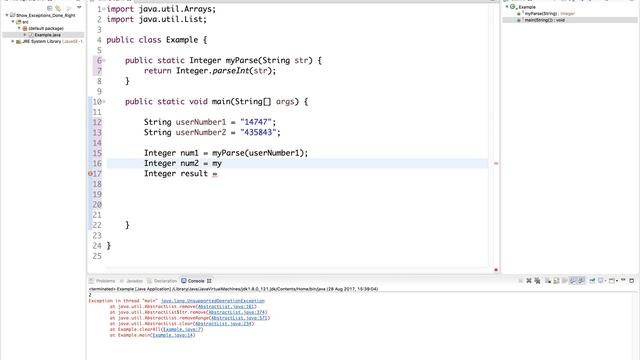640x360 pixels.
Task: Collapse the default package node
Action: pos(19,28)
